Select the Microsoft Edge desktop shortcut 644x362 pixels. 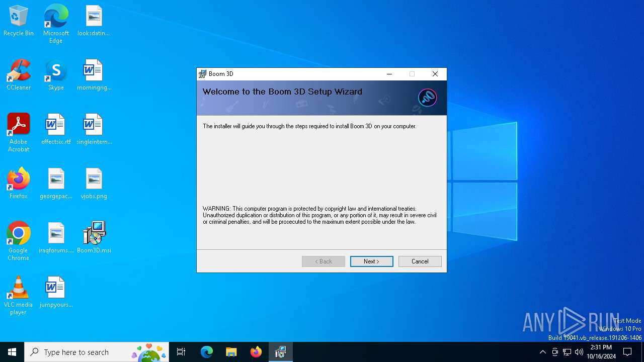tap(56, 24)
